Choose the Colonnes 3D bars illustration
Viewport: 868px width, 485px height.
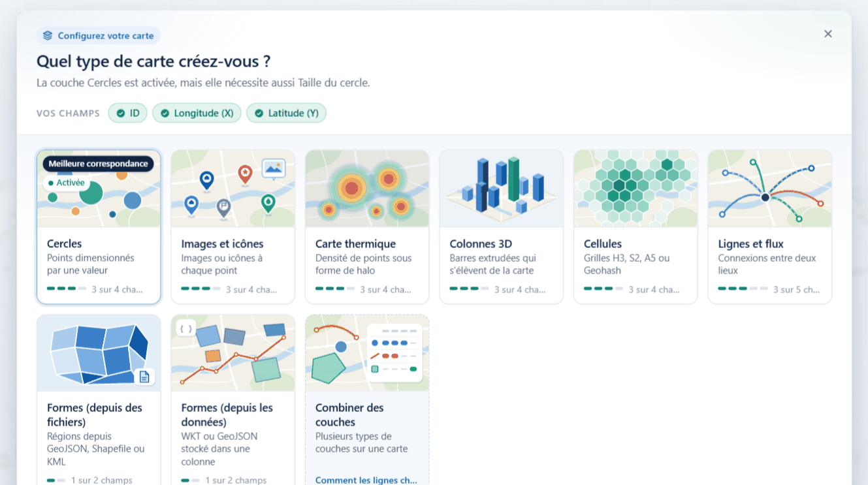coord(502,189)
